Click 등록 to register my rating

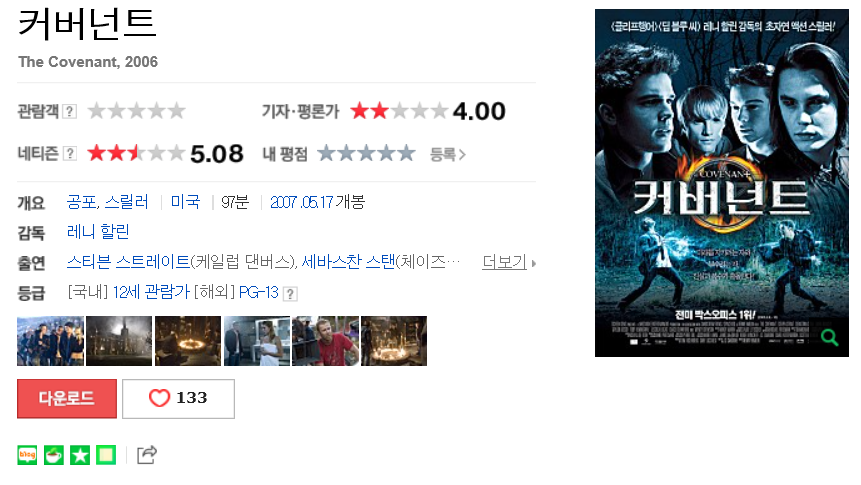pos(448,154)
